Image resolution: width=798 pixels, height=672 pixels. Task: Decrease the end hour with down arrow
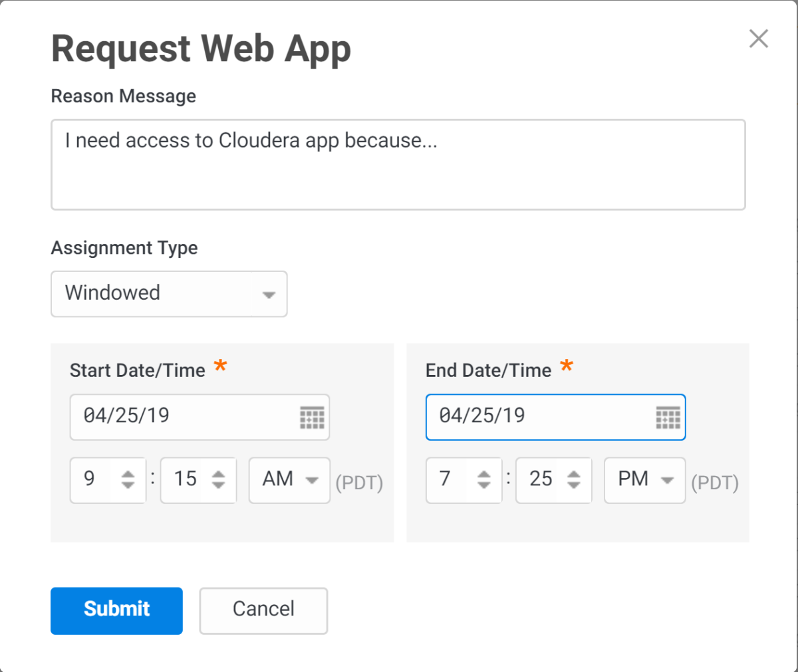(484, 485)
